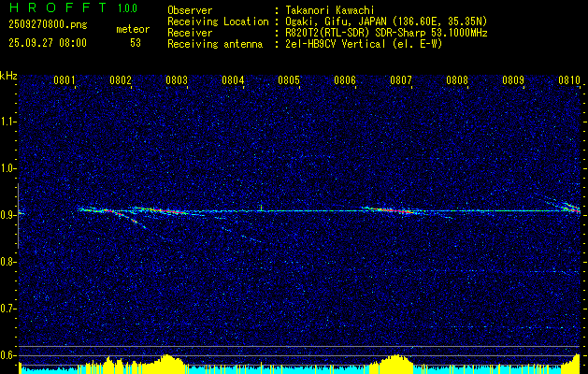Click the 0805 time marker
This screenshot has width=588, height=374.
coord(289,79)
